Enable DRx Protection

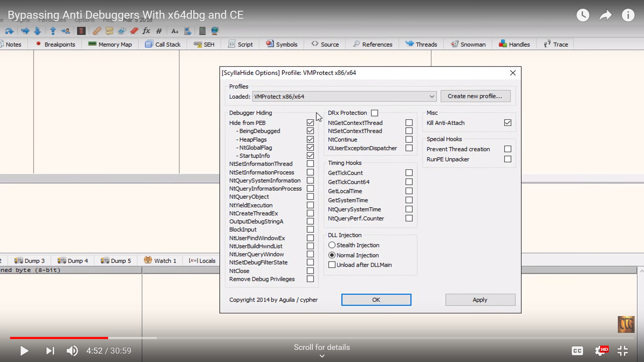tap(375, 113)
